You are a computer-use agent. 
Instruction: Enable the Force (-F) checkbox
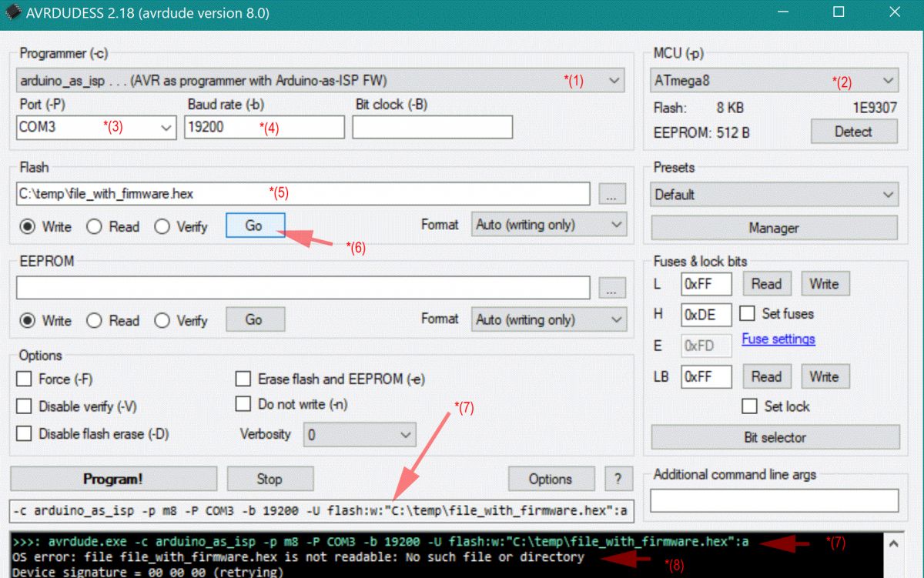click(25, 379)
